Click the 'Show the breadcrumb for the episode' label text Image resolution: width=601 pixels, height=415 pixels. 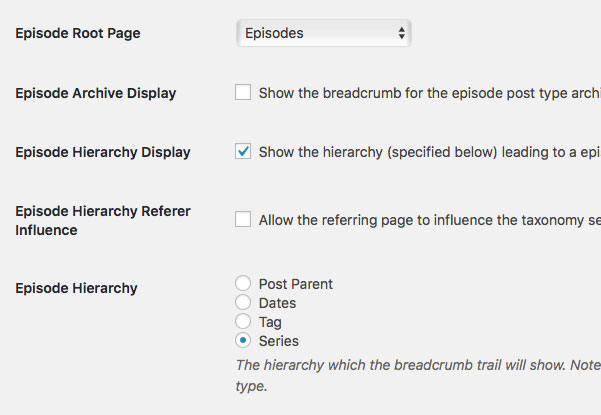[430, 93]
